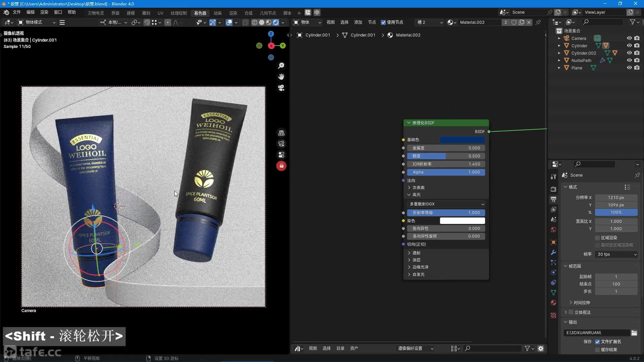Open the slot 2 material slot dropdown
The height and width of the screenshot is (362, 644).
(429, 22)
